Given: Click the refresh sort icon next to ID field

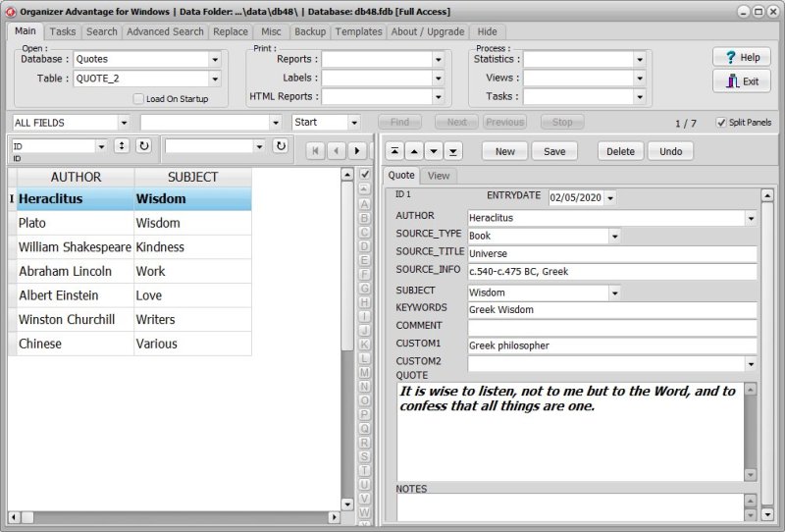Looking at the screenshot, I should (143, 146).
